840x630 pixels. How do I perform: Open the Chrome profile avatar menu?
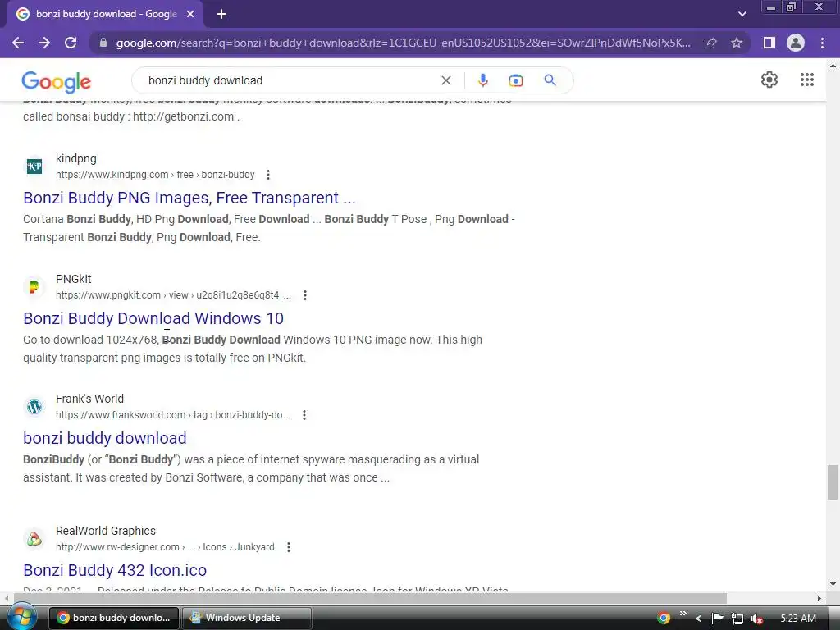[x=796, y=43]
